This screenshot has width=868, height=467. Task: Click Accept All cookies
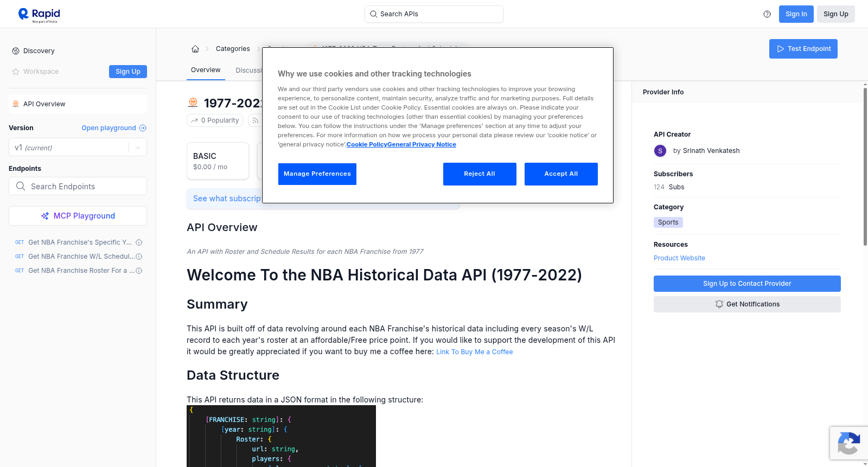click(561, 174)
